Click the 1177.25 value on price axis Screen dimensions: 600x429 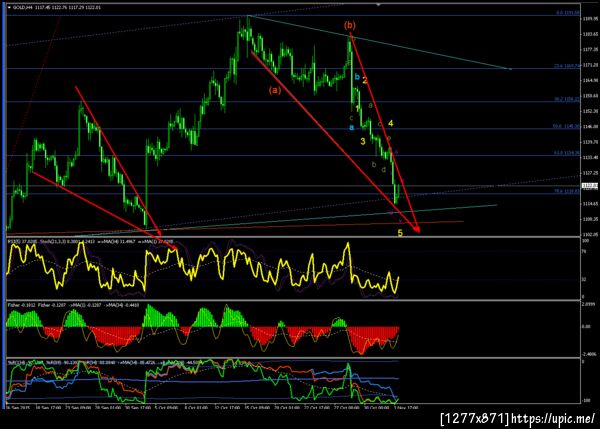[590, 49]
